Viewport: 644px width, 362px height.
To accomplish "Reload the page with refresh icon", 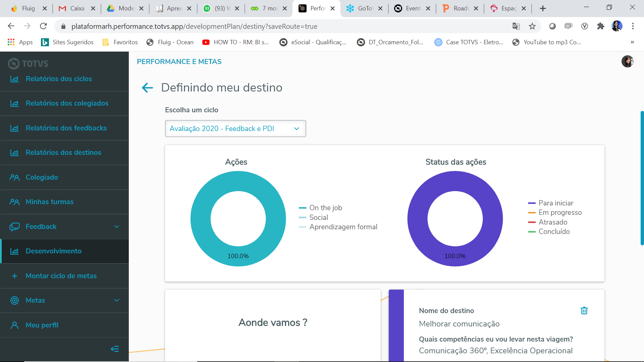I will pyautogui.click(x=43, y=26).
